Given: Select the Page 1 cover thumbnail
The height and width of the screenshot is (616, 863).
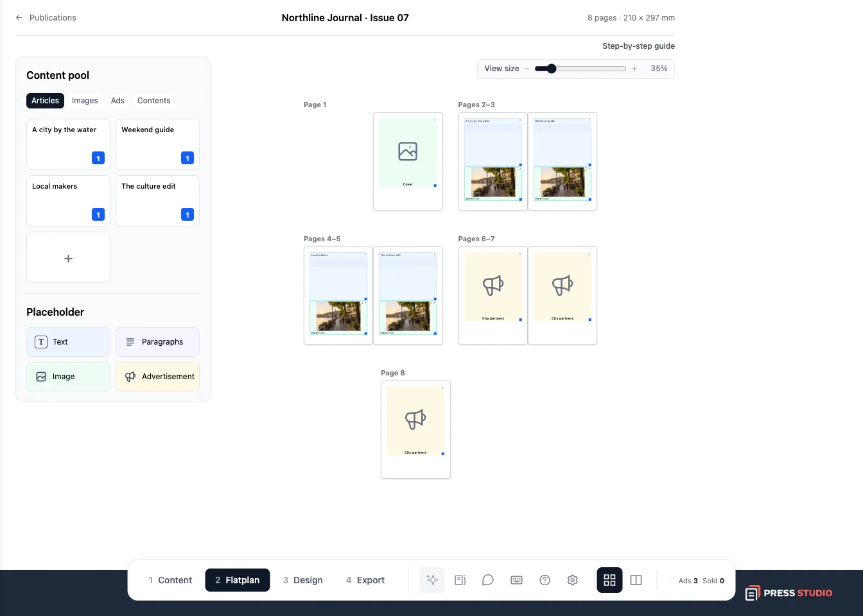Looking at the screenshot, I should pos(408,162).
